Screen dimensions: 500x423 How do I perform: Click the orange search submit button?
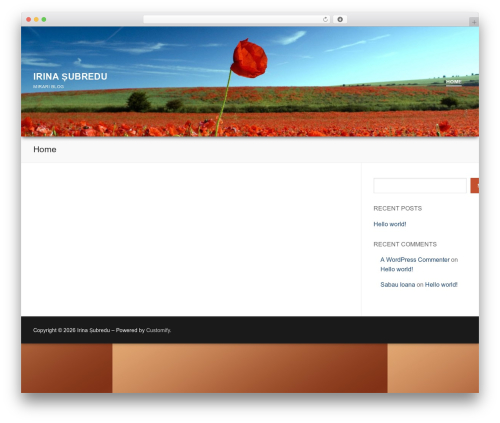tap(475, 186)
